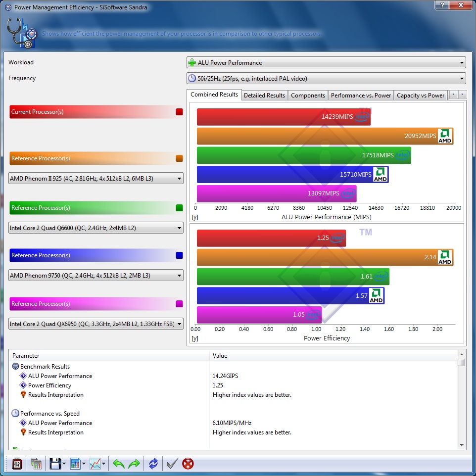
Task: Click the bar chart type icon
Action: [x=75, y=464]
